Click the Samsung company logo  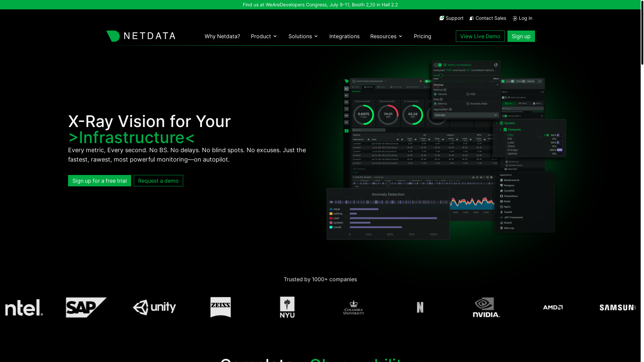(617, 307)
